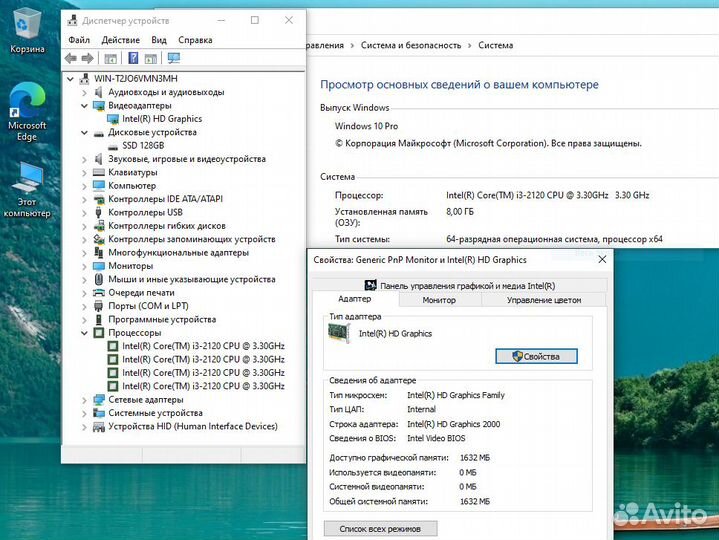This screenshot has width=719, height=540.
Task: Click Система и безопасность breadcrumb
Action: point(411,45)
